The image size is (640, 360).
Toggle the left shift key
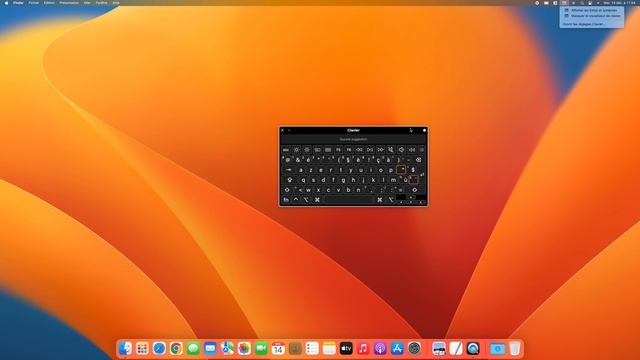(x=287, y=190)
